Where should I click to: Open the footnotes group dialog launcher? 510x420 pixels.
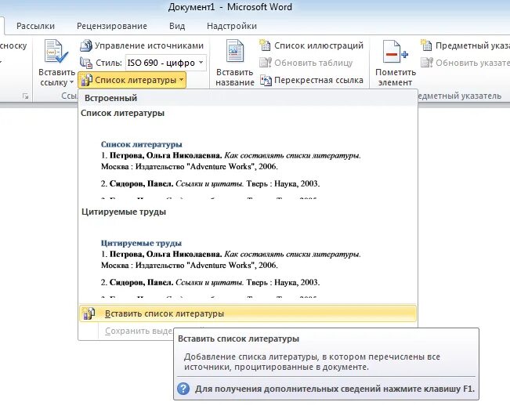point(25,96)
